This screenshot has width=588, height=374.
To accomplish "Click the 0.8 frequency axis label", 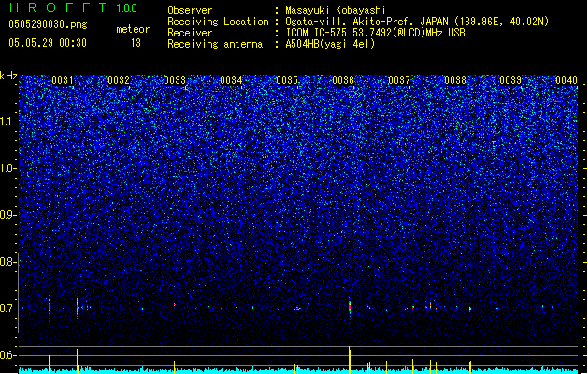I will point(8,262).
